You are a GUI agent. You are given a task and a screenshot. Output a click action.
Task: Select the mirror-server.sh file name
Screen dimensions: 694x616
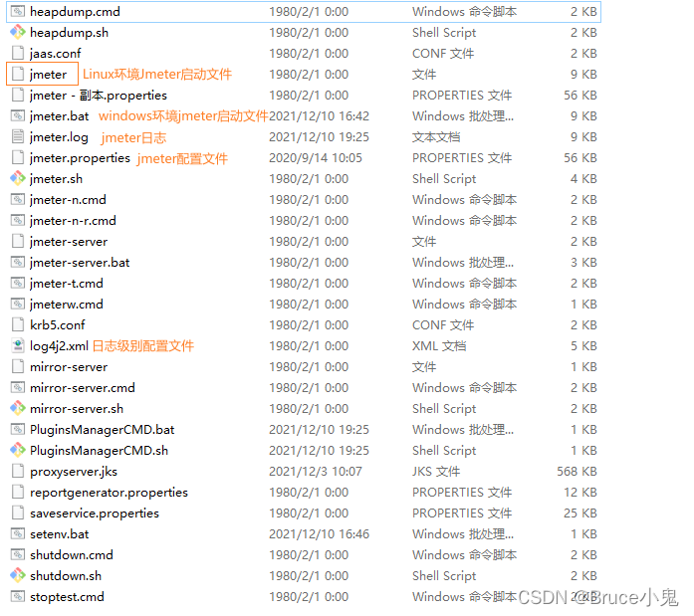point(77,409)
